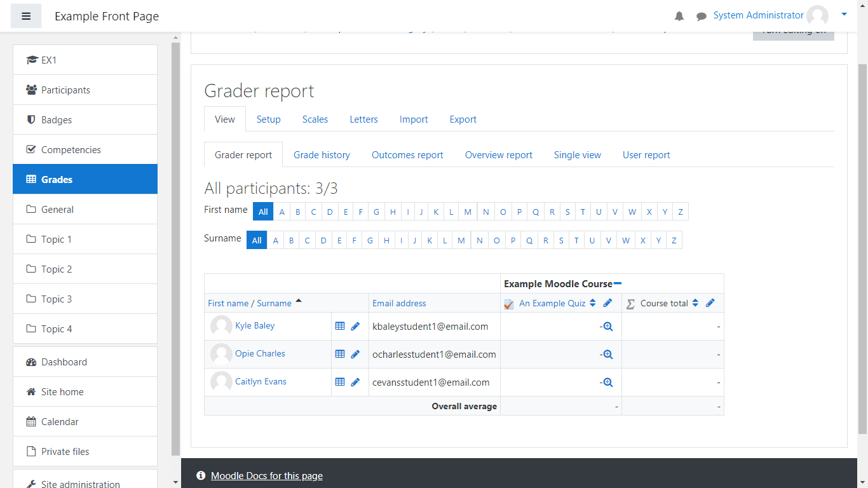Click grade analysis magnifier for Caitlyn Evans
The width and height of the screenshot is (868, 488).
click(x=607, y=382)
